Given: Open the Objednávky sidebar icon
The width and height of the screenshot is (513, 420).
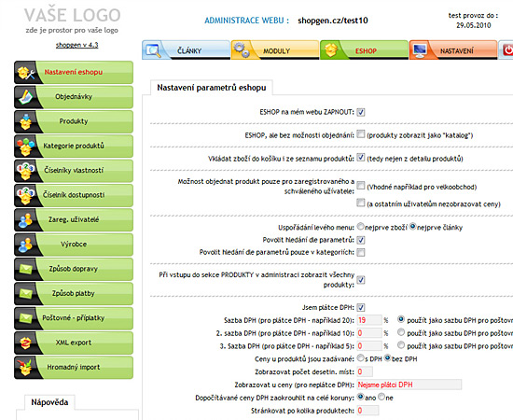Looking at the screenshot, I should pyautogui.click(x=25, y=97).
